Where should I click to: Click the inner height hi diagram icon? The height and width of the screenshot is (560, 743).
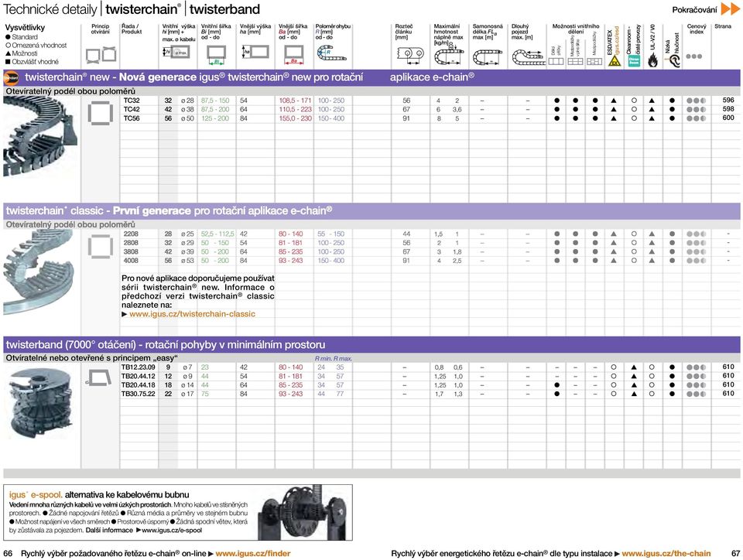click(x=176, y=52)
